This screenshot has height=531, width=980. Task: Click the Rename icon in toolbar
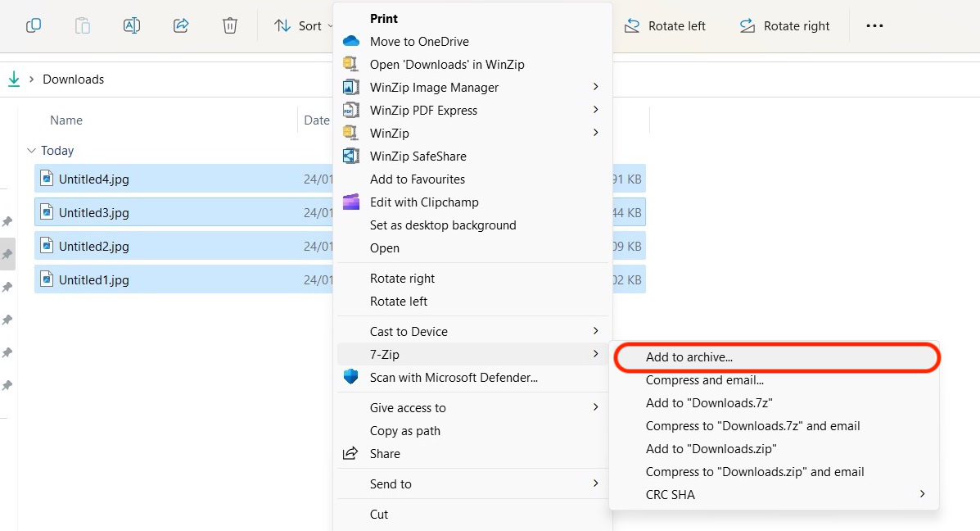(x=132, y=25)
